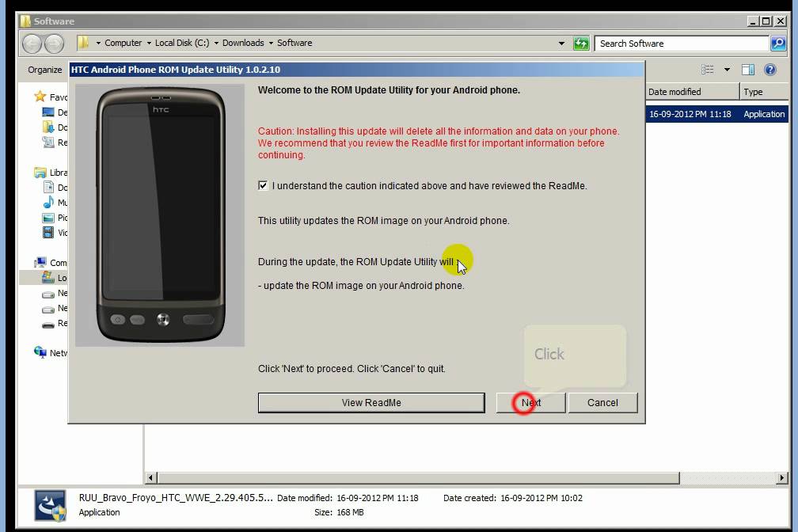This screenshot has width=798, height=532.
Task: Toggle the 'I understand the caution' checkbox
Action: click(x=263, y=185)
